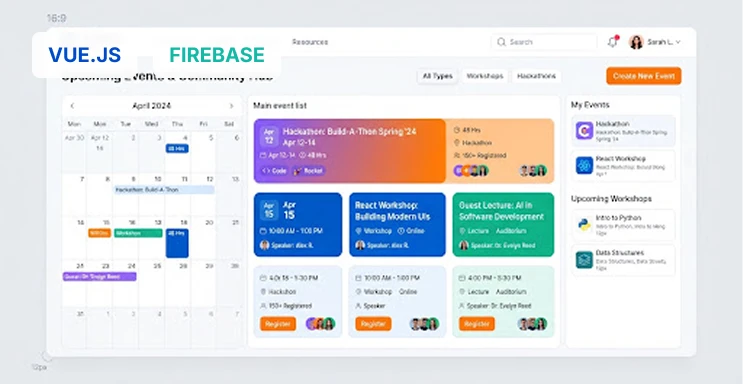Click the Code tag on hackathon card
The image size is (743, 384).
pos(274,171)
